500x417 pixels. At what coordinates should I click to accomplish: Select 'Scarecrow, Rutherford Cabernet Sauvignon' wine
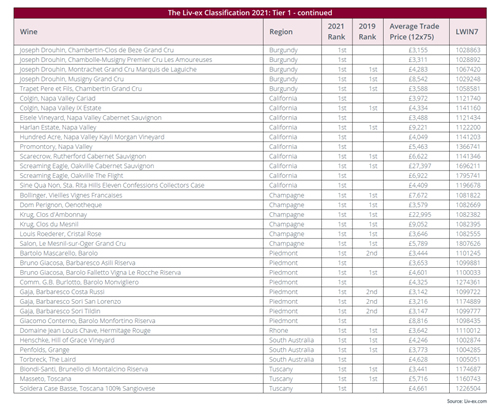click(83, 156)
